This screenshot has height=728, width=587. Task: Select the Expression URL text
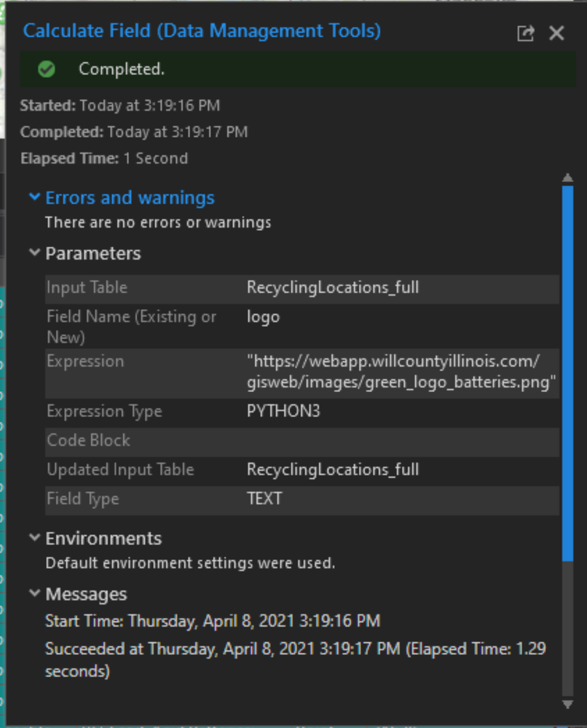pos(401,372)
